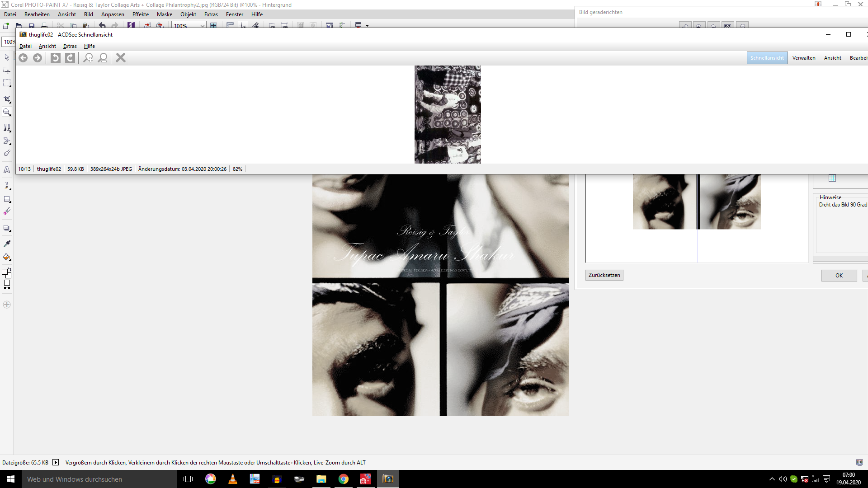Expand document info arrow in status bar

click(x=56, y=462)
